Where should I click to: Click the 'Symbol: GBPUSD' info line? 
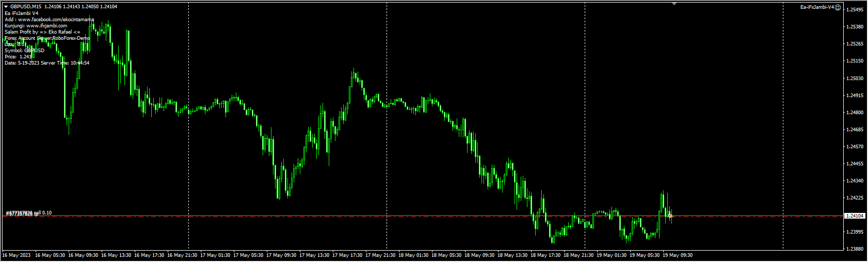25,51
